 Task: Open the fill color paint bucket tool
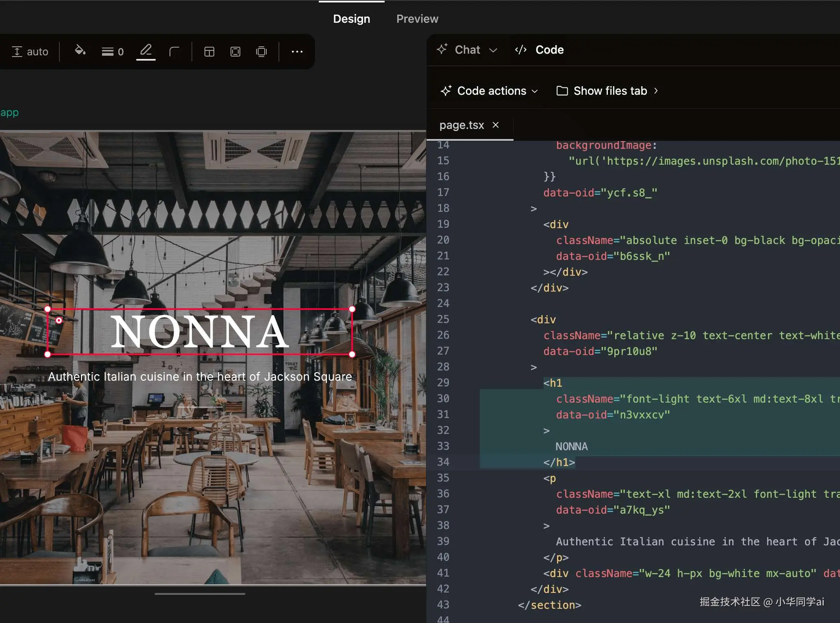(x=80, y=51)
